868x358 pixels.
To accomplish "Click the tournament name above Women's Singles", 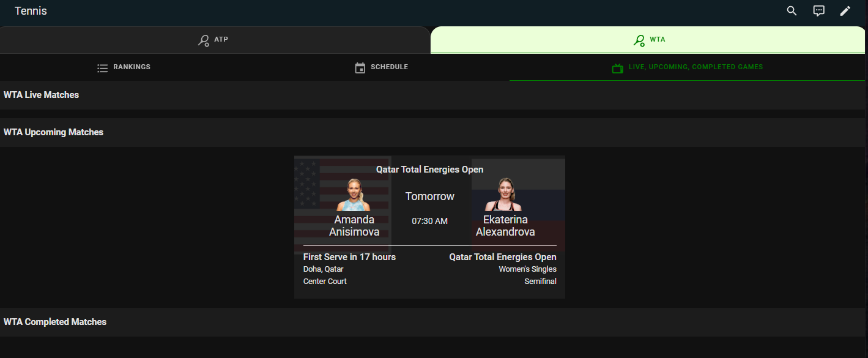I will click(503, 257).
